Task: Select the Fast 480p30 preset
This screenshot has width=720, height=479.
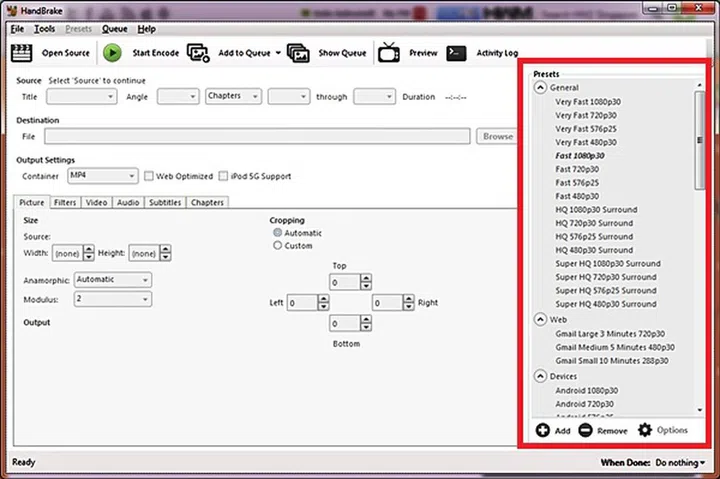Action: tap(577, 196)
